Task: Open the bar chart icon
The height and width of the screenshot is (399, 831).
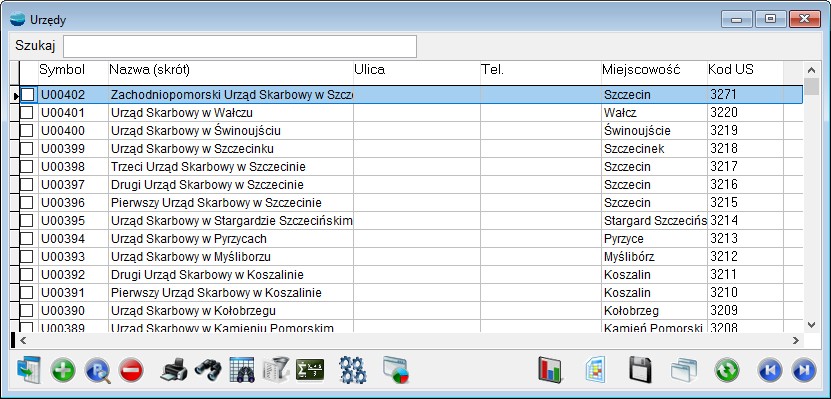Action: click(550, 370)
